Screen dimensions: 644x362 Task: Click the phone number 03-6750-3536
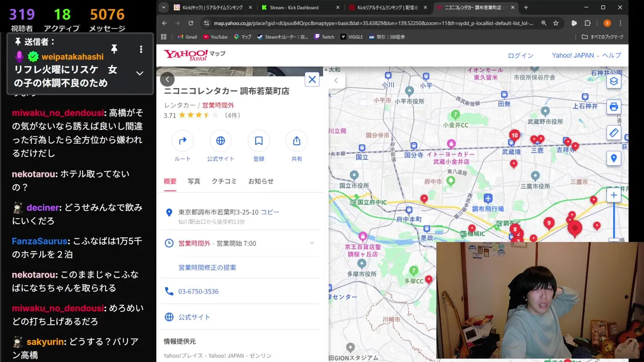tap(198, 292)
